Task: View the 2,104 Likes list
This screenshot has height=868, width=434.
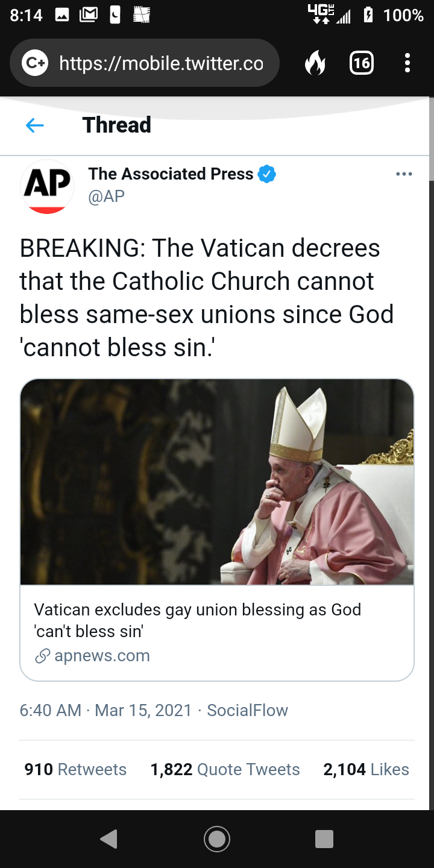Action: [366, 769]
